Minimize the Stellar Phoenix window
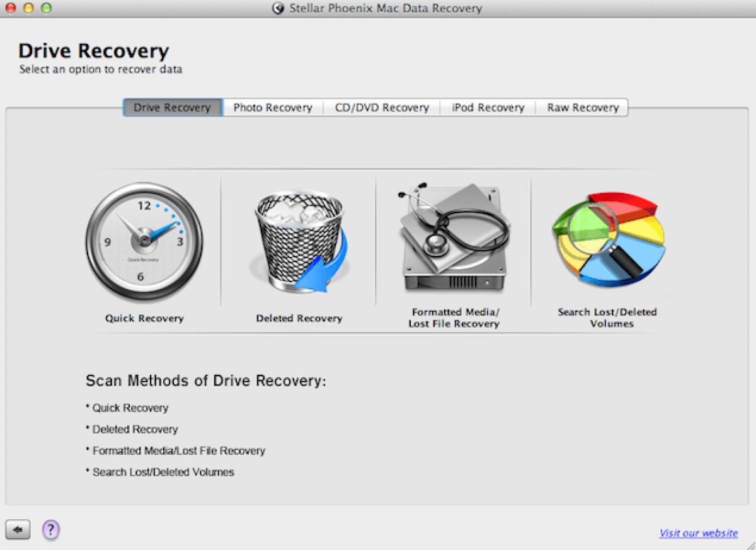The image size is (756, 550). [27, 8]
